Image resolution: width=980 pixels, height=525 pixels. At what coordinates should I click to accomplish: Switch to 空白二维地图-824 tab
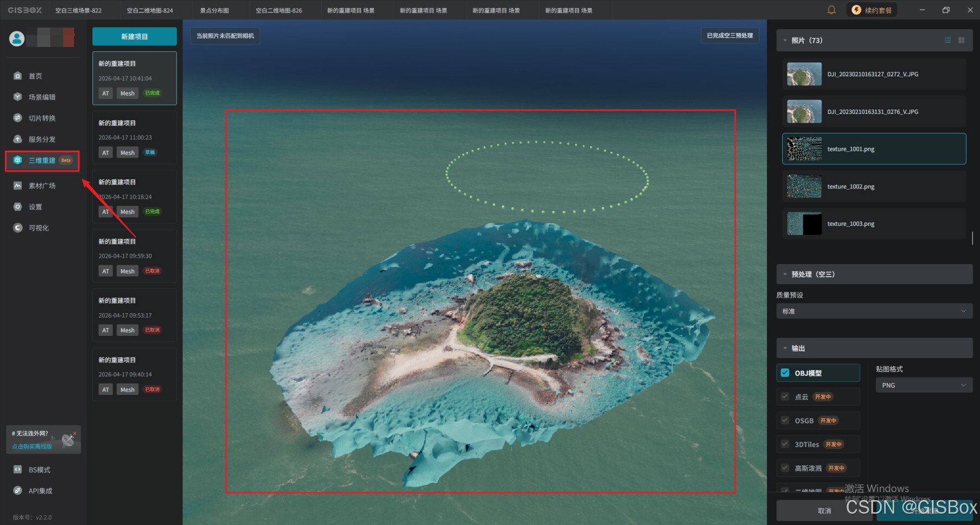(150, 10)
